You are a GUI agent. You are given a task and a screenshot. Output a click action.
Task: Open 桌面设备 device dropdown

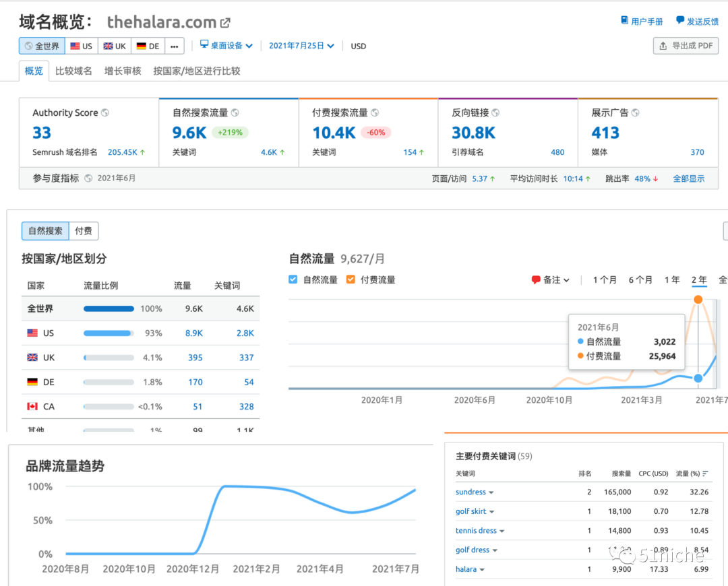point(226,46)
